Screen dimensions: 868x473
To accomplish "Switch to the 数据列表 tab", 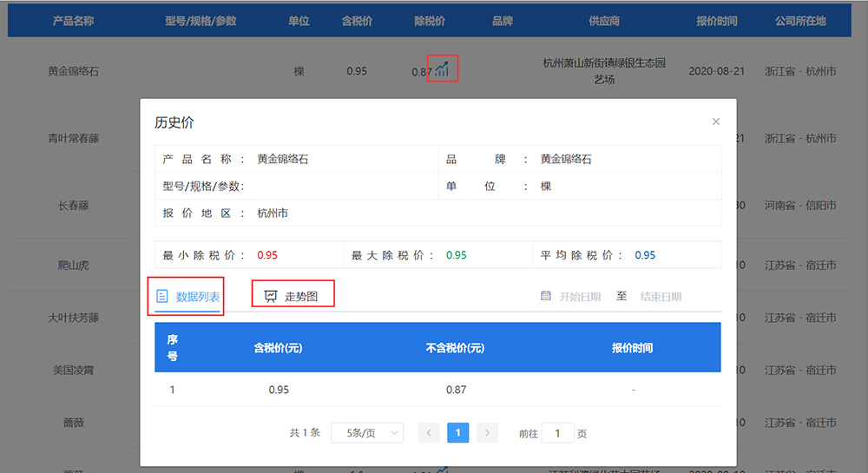I will tap(187, 297).
